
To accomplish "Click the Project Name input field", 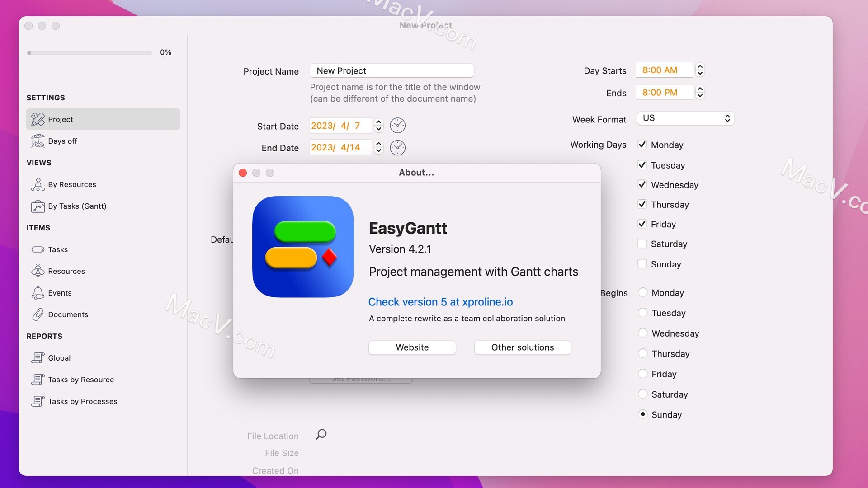I will (391, 70).
